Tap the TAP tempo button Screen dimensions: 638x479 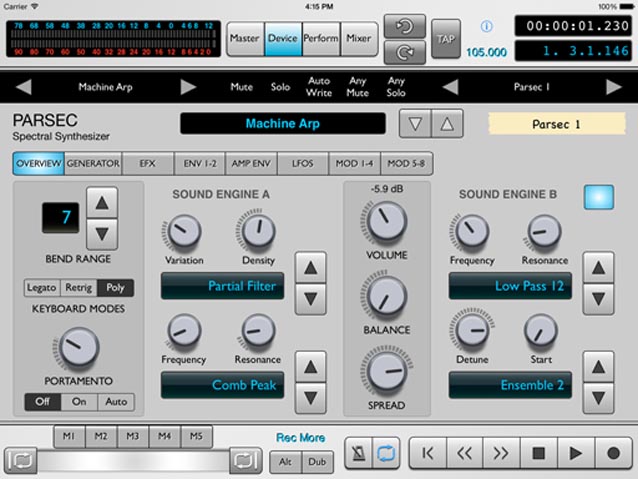446,39
